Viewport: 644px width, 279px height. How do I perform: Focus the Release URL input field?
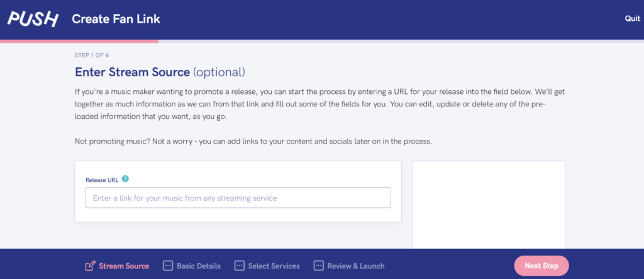238,198
